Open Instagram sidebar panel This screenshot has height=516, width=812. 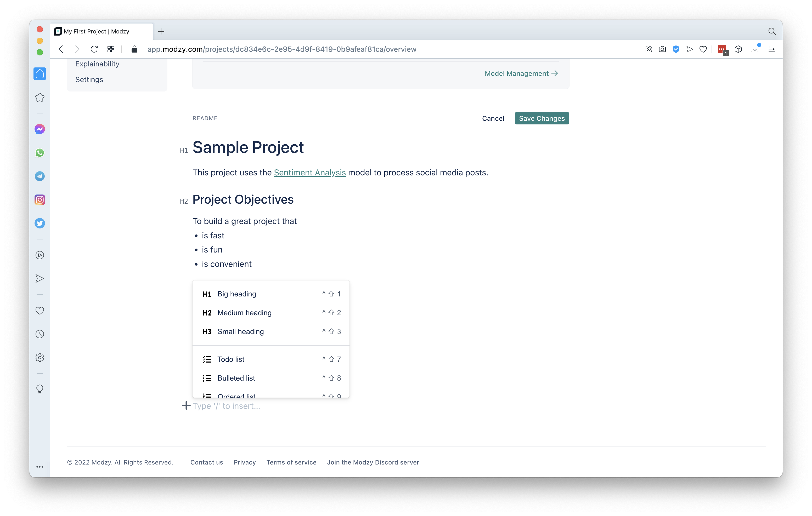40,200
